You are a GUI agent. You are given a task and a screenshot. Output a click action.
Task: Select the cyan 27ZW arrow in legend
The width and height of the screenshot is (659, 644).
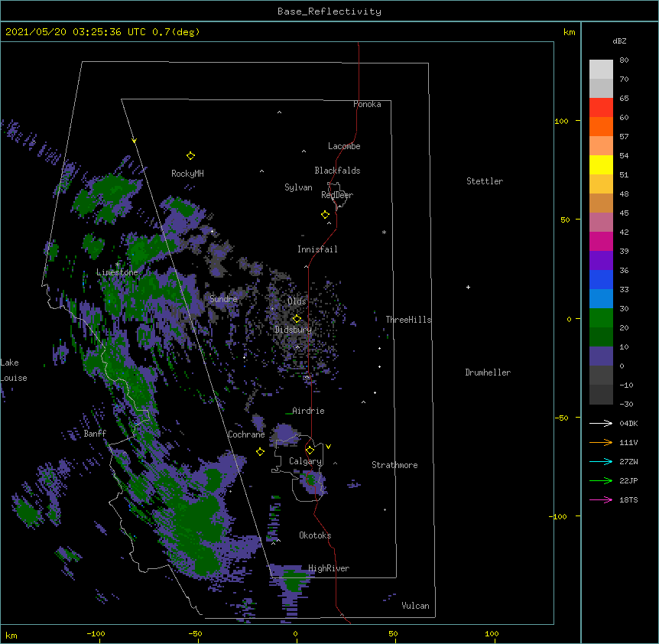601,461
